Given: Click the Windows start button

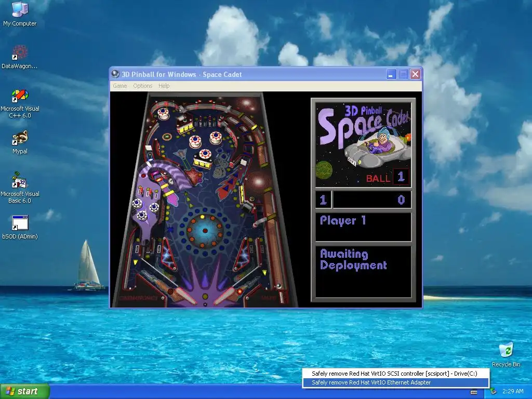Looking at the screenshot, I should 25,392.
